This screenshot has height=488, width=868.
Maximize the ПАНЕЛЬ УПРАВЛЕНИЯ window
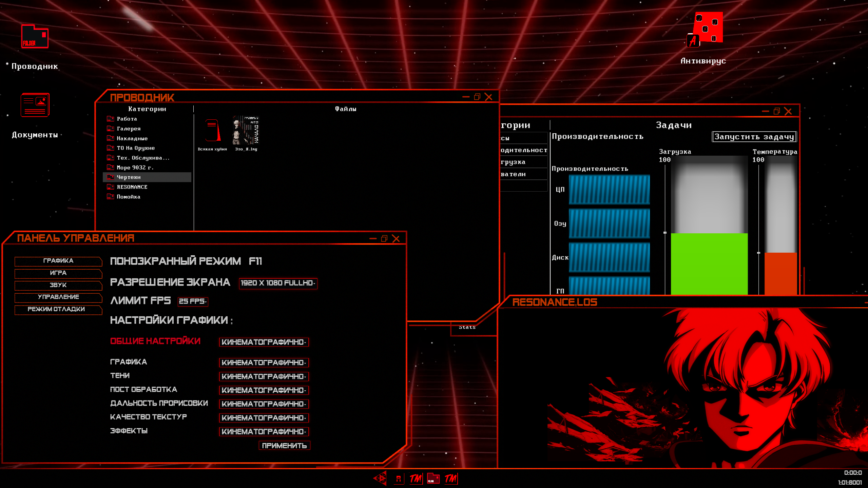pos(384,239)
